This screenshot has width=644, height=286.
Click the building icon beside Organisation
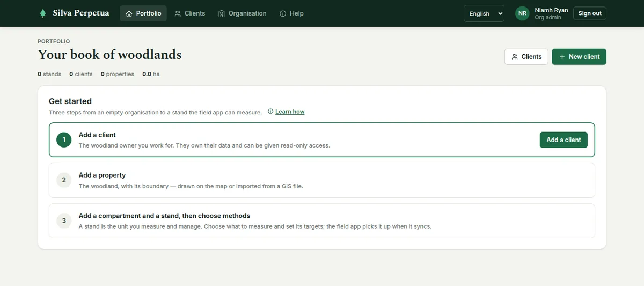[x=222, y=13]
